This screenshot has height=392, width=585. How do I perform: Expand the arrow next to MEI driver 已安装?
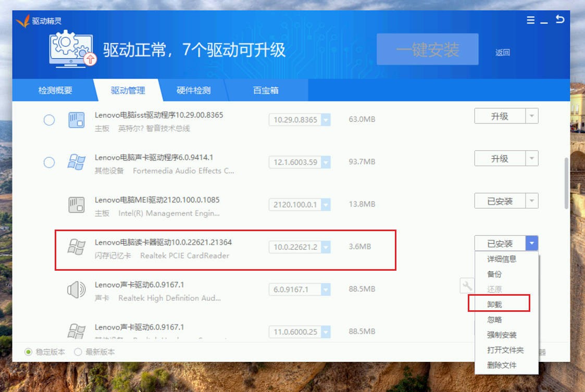click(x=531, y=201)
